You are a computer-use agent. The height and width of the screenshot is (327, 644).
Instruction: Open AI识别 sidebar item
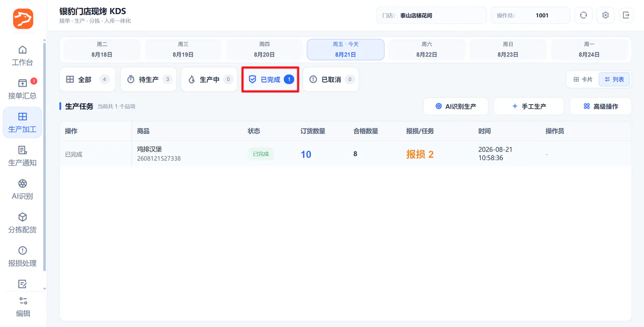(23, 190)
